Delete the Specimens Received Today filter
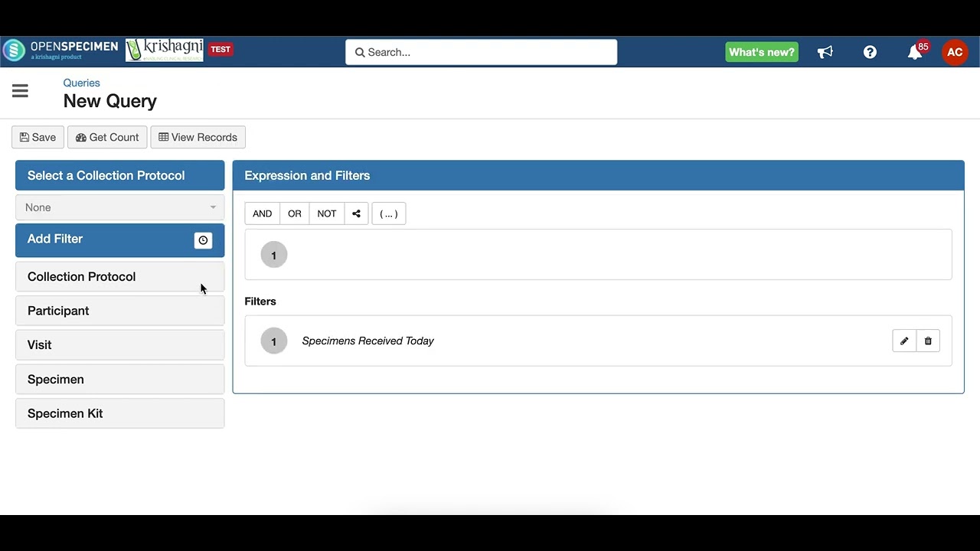The height and width of the screenshot is (551, 980). click(928, 341)
